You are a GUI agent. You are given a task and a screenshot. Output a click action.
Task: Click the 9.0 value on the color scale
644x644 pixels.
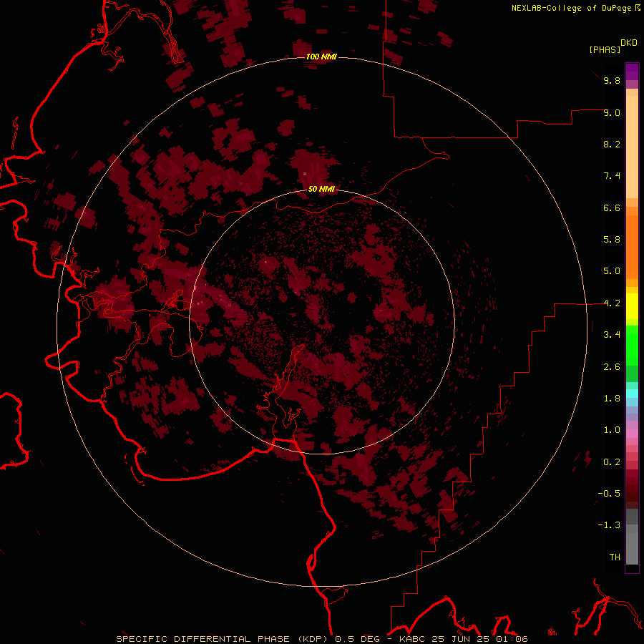612,112
